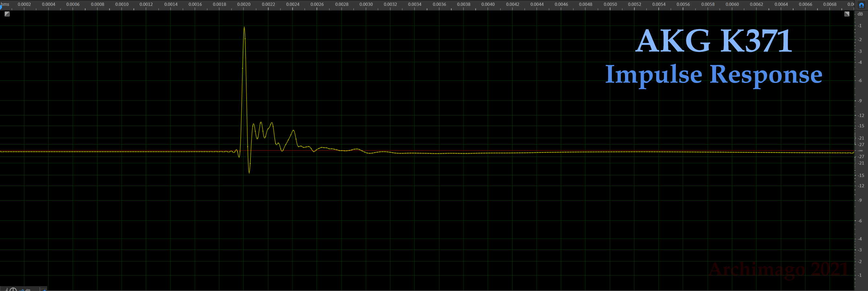Click the 0.0002 mark on the time ruler
The image size is (868, 291).
pos(24,5)
